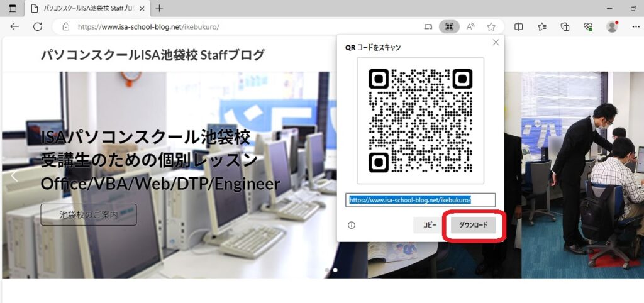Start Read Aloud from address bar

470,26
